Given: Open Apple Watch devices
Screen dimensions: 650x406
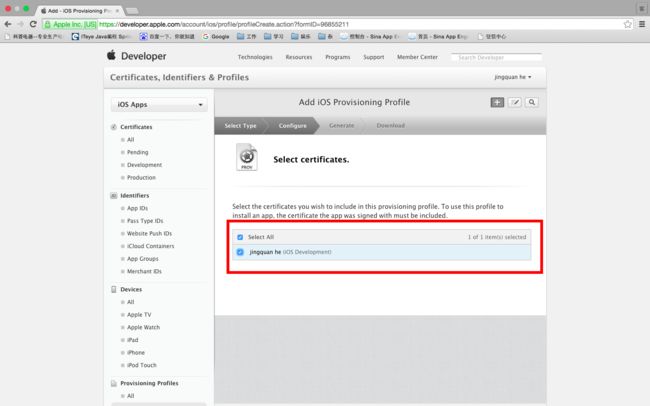Looking at the screenshot, I should (143, 327).
